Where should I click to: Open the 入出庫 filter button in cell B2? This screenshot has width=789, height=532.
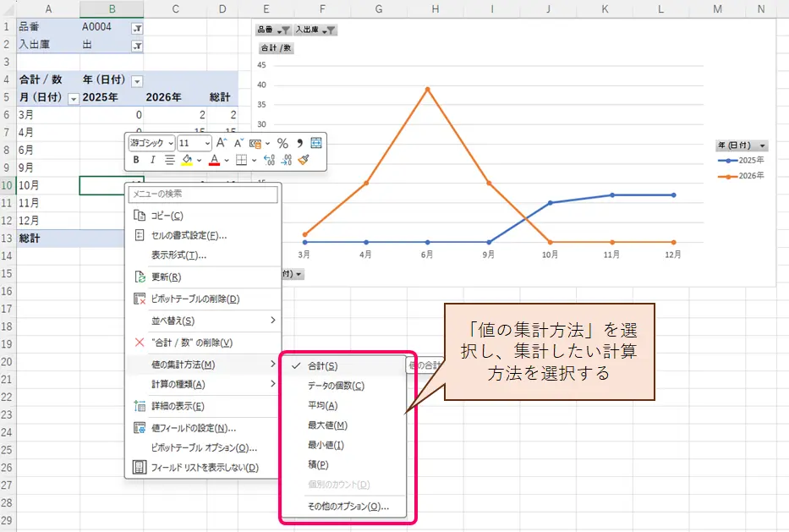[137, 46]
